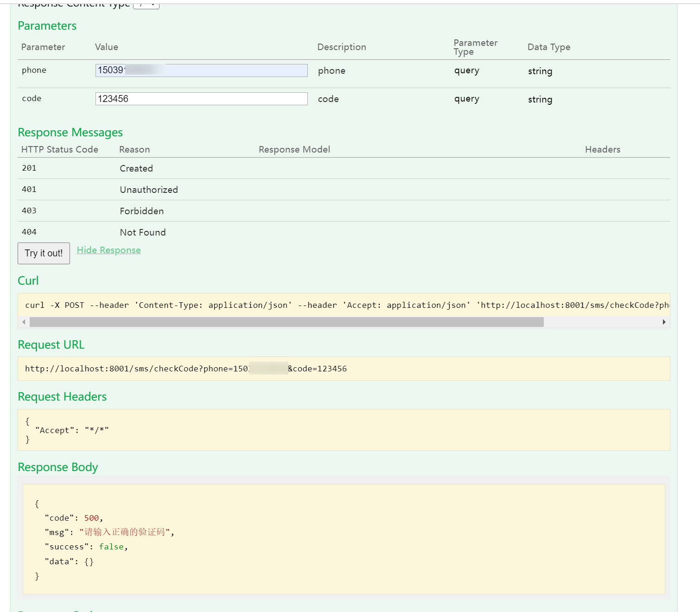Click the phone parameter name

point(34,70)
